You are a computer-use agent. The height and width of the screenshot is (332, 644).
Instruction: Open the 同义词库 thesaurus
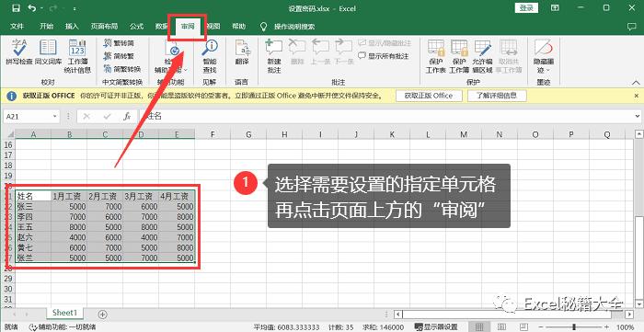point(48,53)
